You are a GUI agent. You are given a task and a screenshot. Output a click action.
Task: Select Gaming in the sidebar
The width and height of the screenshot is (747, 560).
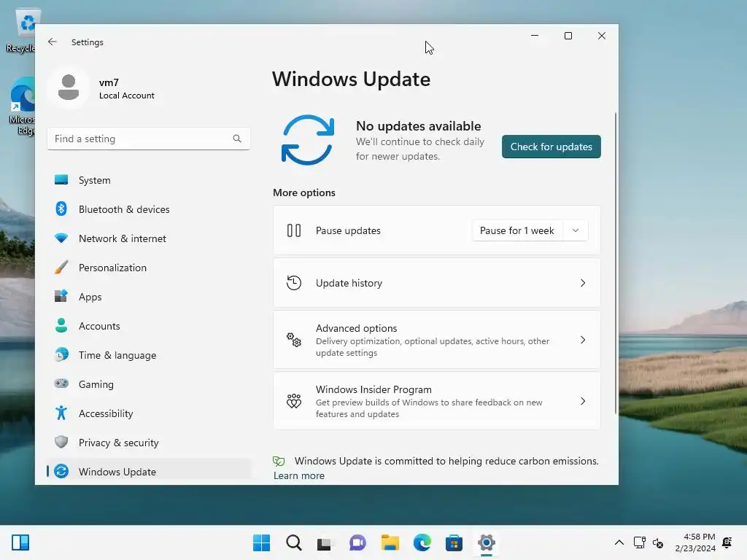pyautogui.click(x=149, y=384)
